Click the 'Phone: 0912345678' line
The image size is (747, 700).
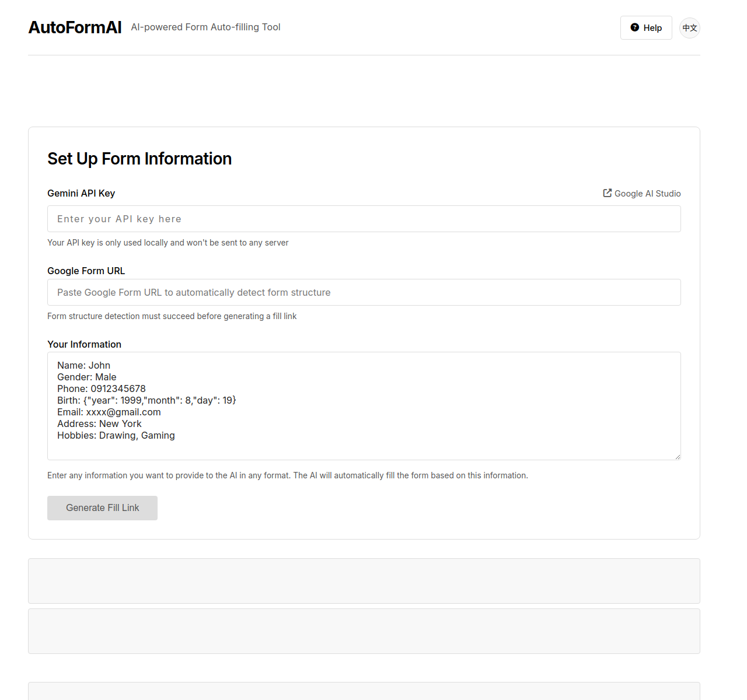click(102, 388)
